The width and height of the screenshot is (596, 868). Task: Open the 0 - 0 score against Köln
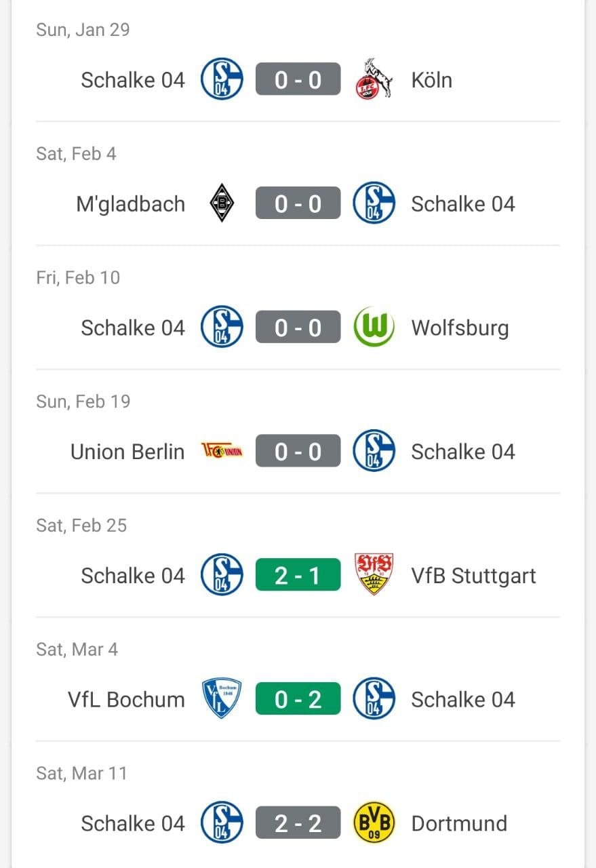298,80
